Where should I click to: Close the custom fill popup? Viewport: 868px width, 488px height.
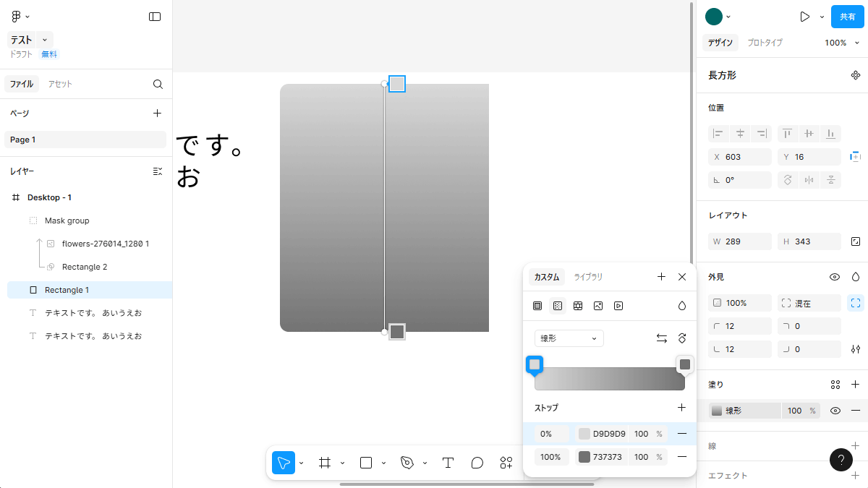coord(682,277)
